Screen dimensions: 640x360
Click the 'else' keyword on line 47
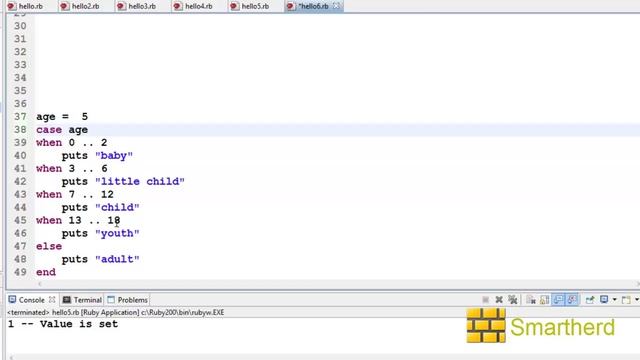point(49,247)
